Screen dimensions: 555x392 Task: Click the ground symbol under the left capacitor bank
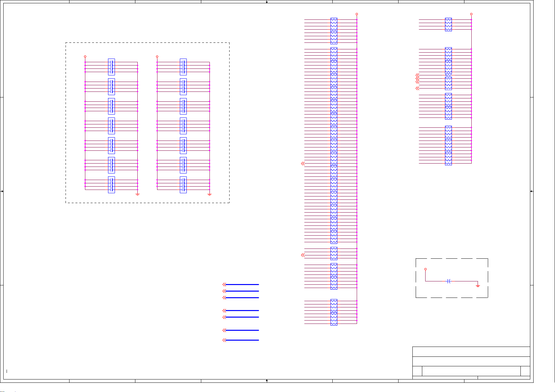tap(137, 194)
